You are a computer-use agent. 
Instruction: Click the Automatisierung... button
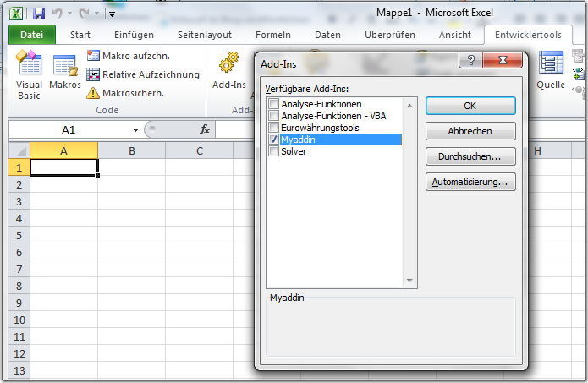[470, 182]
